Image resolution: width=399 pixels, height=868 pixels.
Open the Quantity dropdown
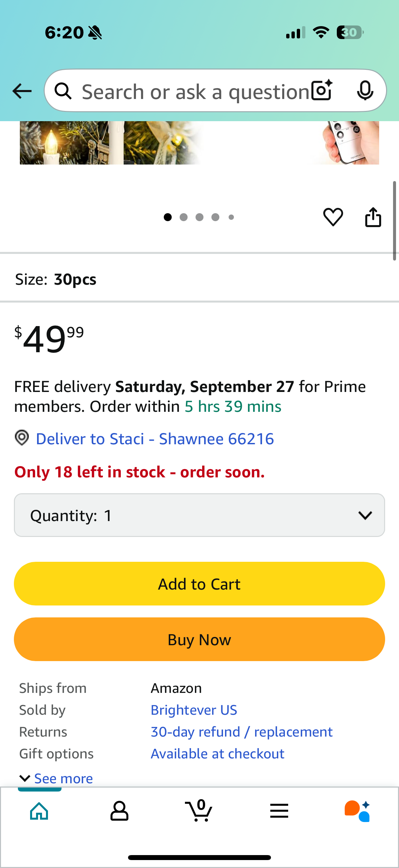coord(199,515)
